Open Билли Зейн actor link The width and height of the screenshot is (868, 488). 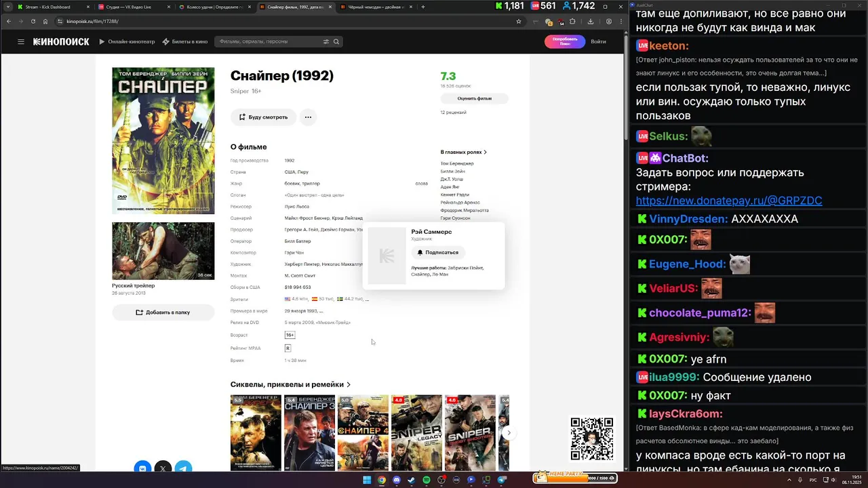coord(453,171)
